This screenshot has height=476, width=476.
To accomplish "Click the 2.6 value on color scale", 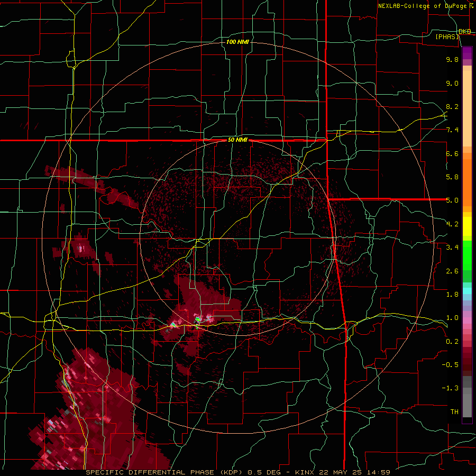I will pos(452,271).
